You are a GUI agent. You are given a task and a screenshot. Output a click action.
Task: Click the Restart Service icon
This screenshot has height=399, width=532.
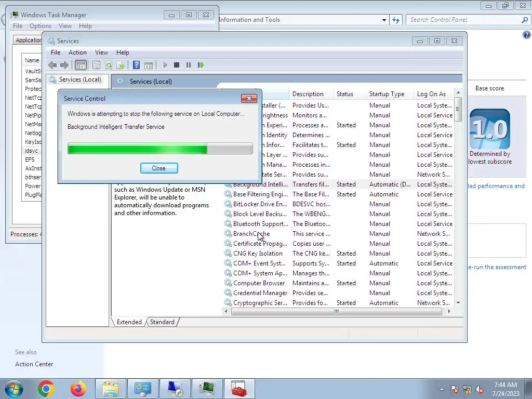[x=201, y=65]
